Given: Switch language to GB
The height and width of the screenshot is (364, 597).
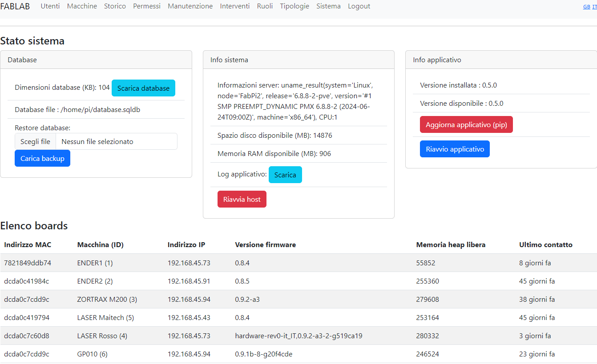Looking at the screenshot, I should (587, 7).
